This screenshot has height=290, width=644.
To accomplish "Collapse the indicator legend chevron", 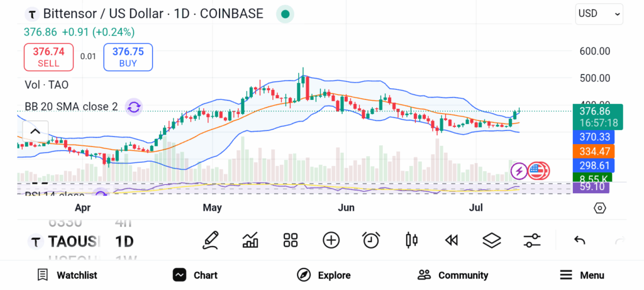I will 35,131.
